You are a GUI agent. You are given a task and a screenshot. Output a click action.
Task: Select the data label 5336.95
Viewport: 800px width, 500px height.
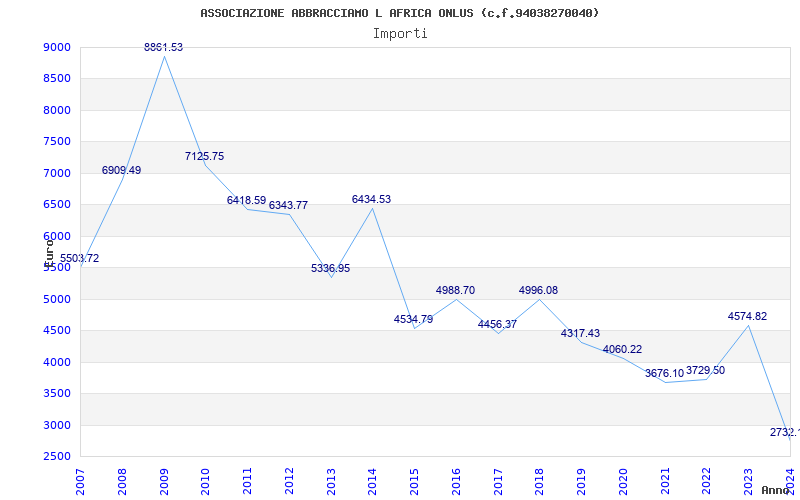pyautogui.click(x=331, y=268)
